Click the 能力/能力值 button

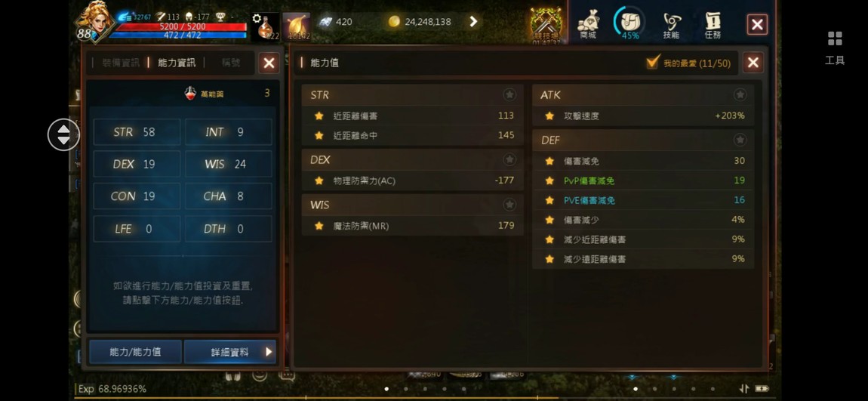coord(136,352)
